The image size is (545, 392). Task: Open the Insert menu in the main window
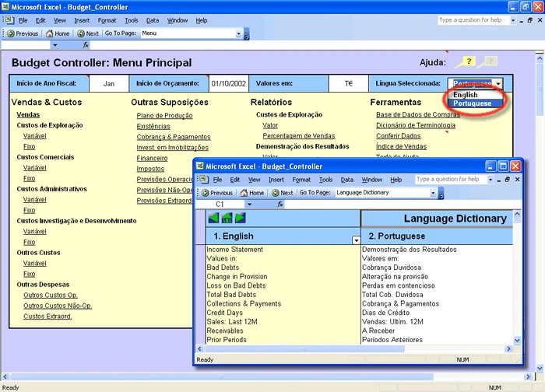point(82,20)
